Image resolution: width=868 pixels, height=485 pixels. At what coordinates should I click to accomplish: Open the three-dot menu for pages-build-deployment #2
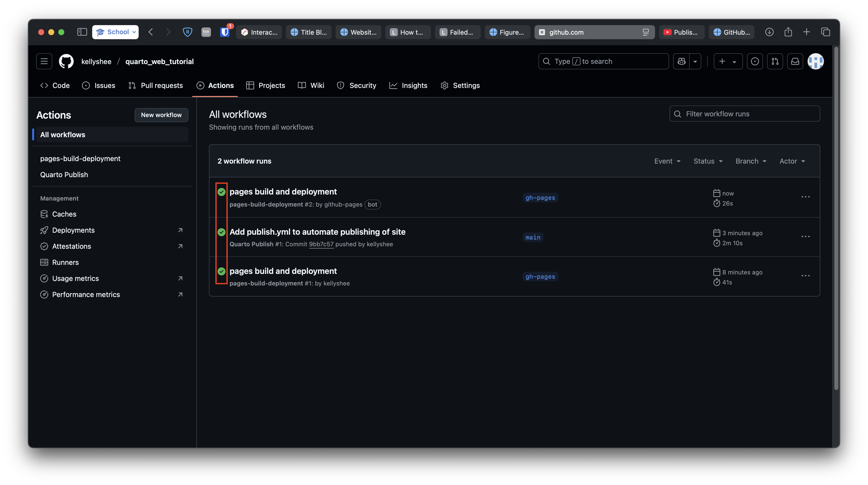point(805,197)
